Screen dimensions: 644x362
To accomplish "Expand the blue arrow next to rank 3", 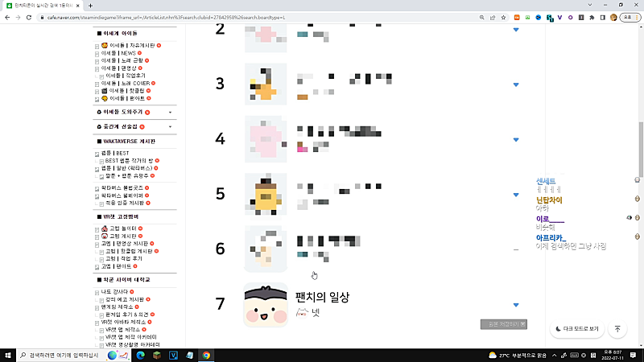I will pyautogui.click(x=516, y=84).
